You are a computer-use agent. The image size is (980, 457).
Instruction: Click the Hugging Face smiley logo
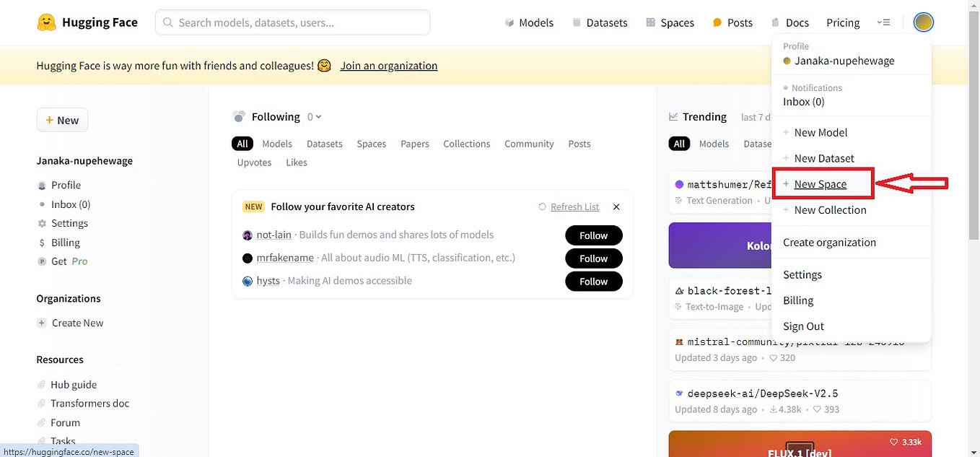(46, 22)
